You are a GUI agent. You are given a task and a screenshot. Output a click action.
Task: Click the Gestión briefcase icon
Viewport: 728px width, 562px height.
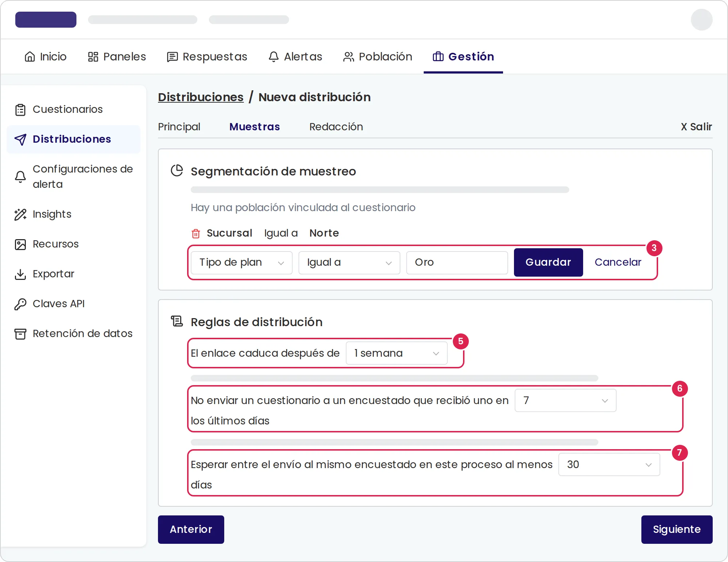[x=438, y=57]
